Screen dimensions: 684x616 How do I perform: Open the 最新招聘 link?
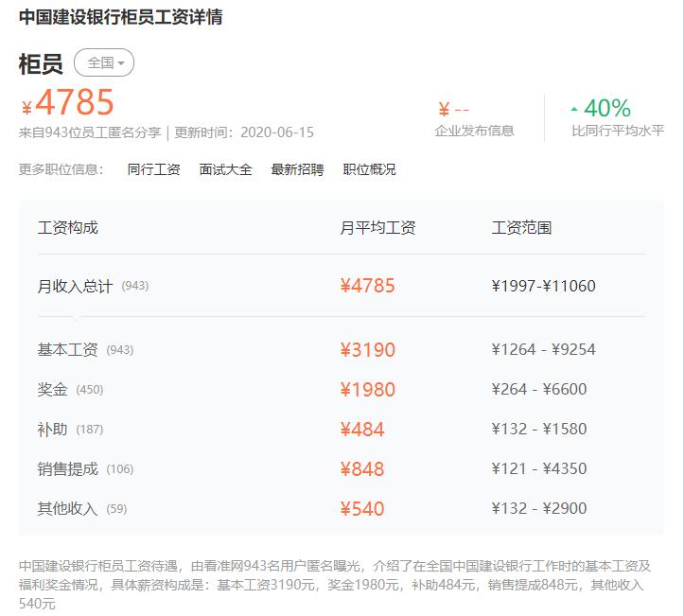coord(297,169)
